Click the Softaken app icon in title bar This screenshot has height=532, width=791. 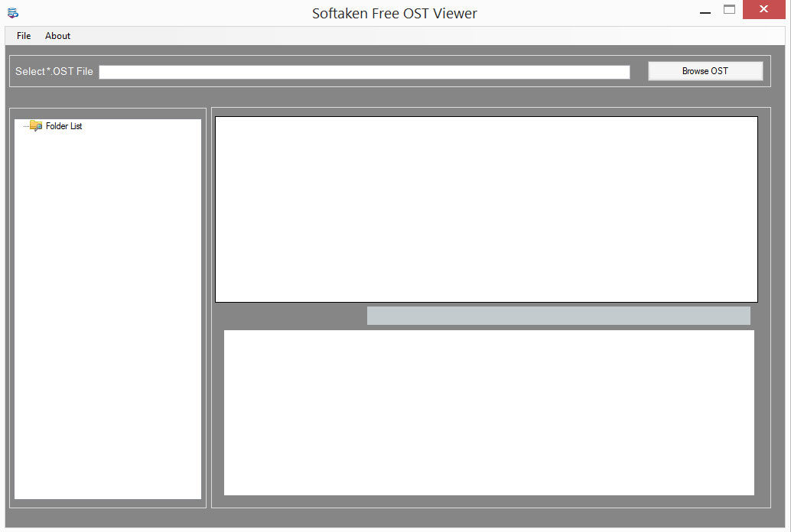pos(13,12)
